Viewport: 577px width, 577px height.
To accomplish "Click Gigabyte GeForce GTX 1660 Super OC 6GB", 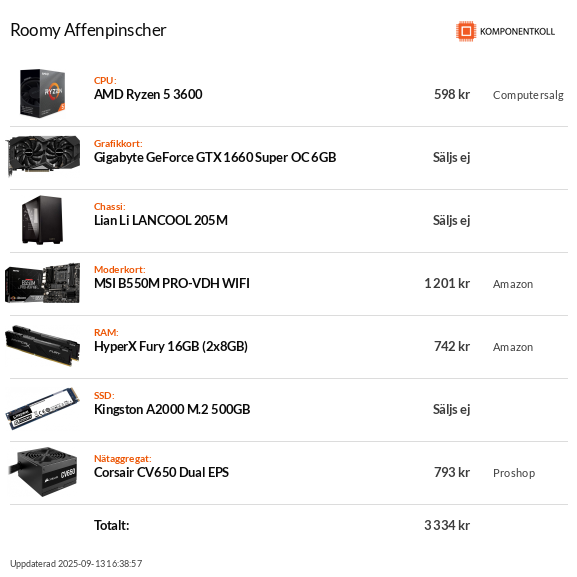I will (x=215, y=157).
